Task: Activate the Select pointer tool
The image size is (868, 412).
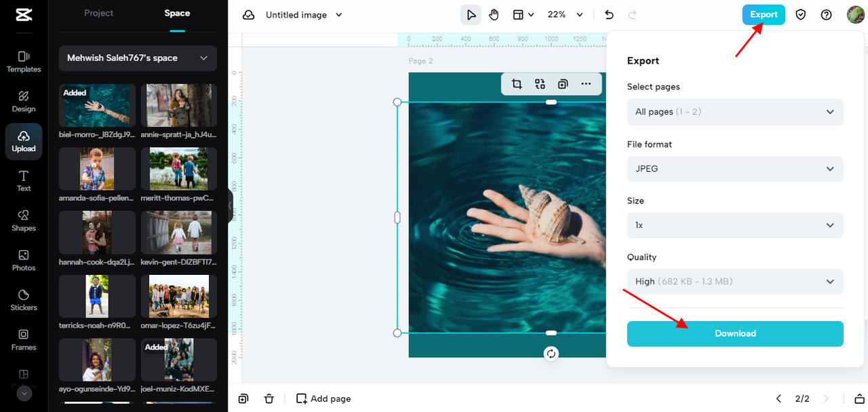Action: 471,15
